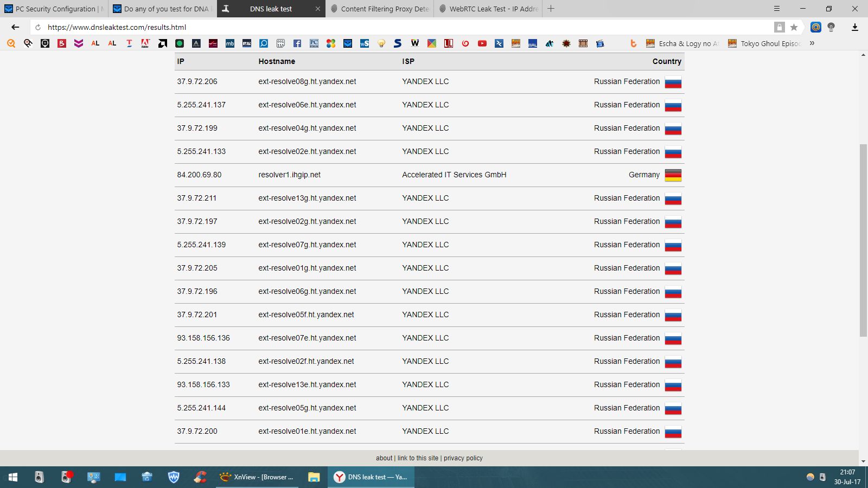Viewport: 868px width, 488px height.
Task: Open File Explorer from the taskbar
Action: pyautogui.click(x=314, y=477)
